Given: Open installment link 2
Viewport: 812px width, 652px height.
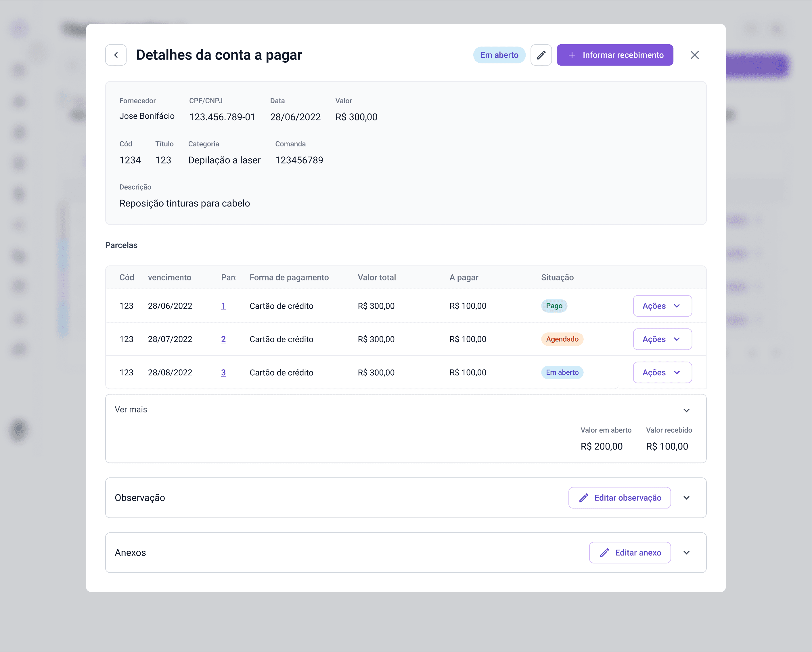Looking at the screenshot, I should (223, 339).
